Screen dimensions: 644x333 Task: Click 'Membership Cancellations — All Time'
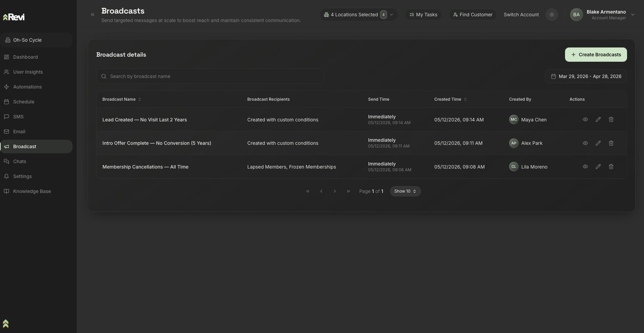[145, 167]
